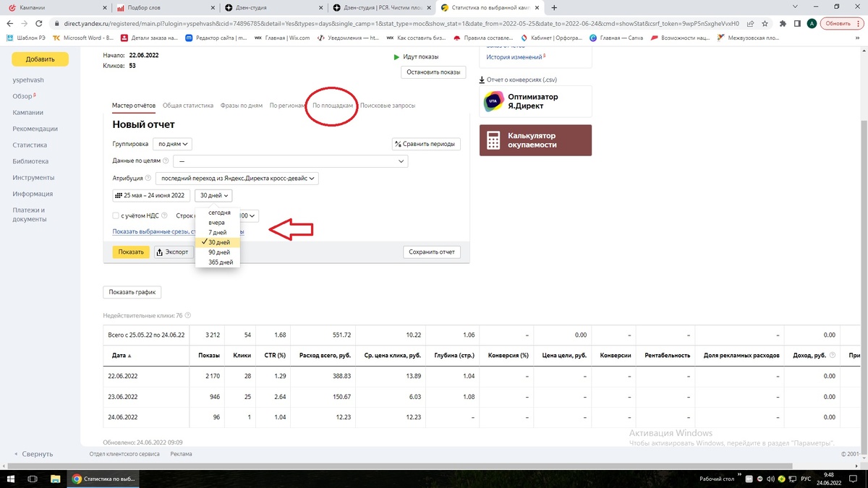Click the Оптимизатор Я.Директ logo icon
The height and width of the screenshot is (488, 868).
(494, 101)
